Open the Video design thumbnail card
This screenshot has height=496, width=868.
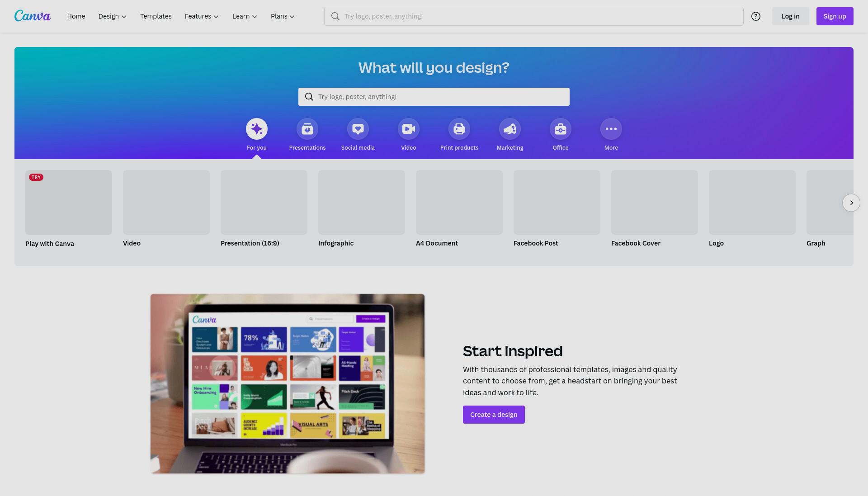[x=166, y=202]
